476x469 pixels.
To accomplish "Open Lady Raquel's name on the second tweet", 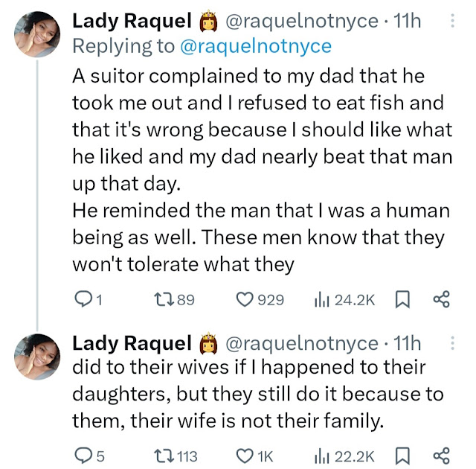I will [x=132, y=343].
